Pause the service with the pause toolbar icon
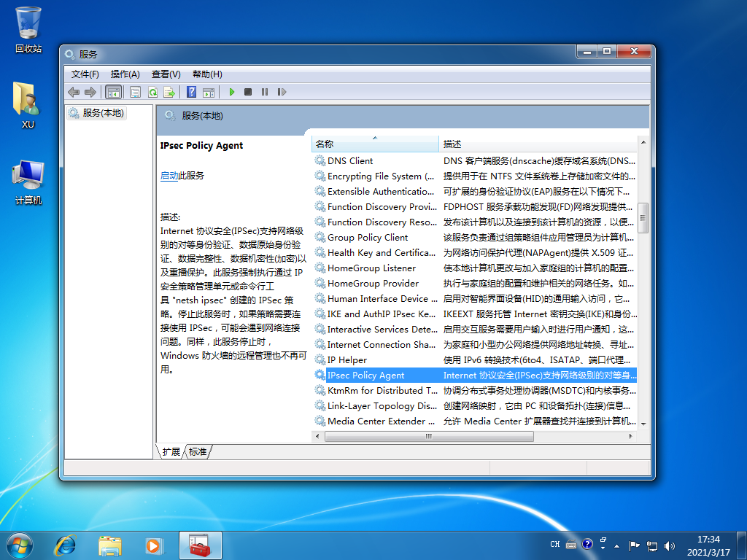The height and width of the screenshot is (560, 747). tap(266, 92)
